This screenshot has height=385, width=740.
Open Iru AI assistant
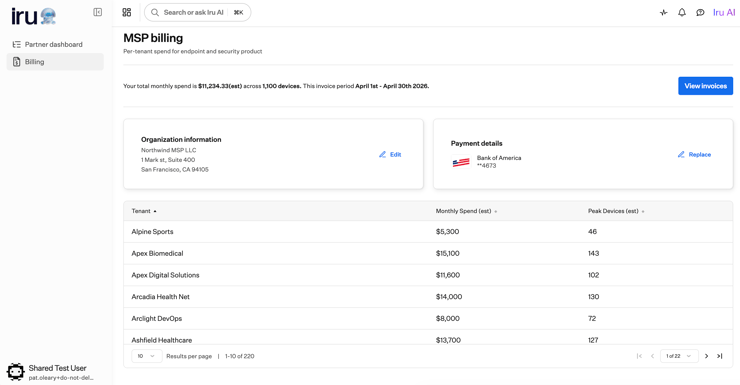point(723,13)
